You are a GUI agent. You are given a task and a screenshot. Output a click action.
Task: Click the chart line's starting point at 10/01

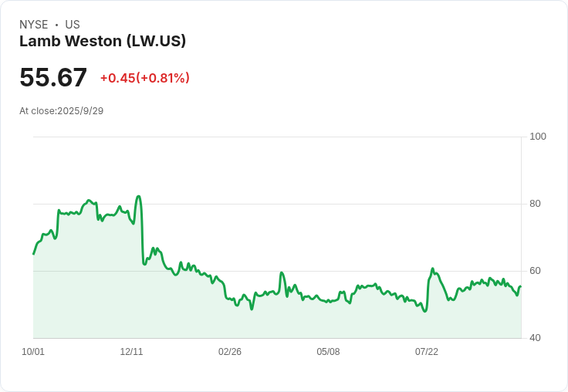[x=34, y=254]
